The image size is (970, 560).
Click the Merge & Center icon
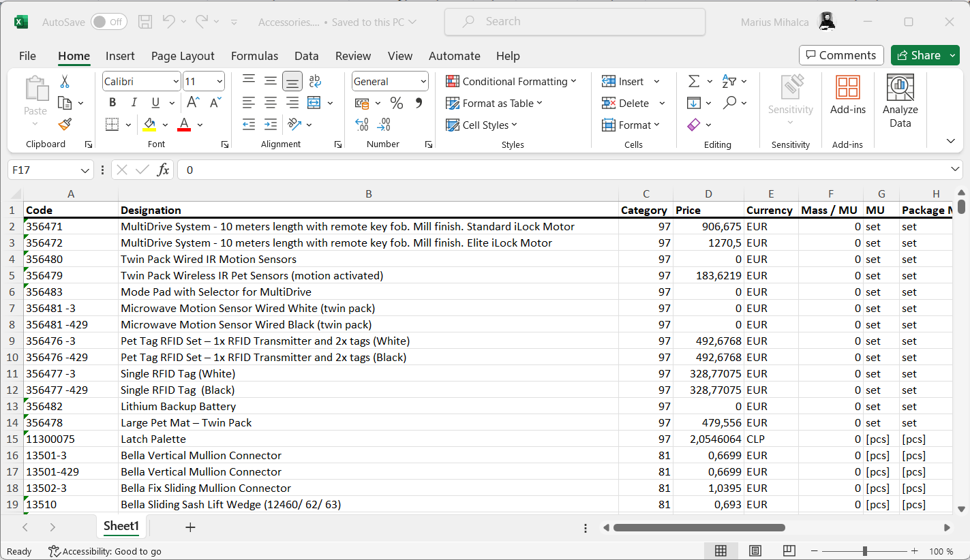pos(314,103)
